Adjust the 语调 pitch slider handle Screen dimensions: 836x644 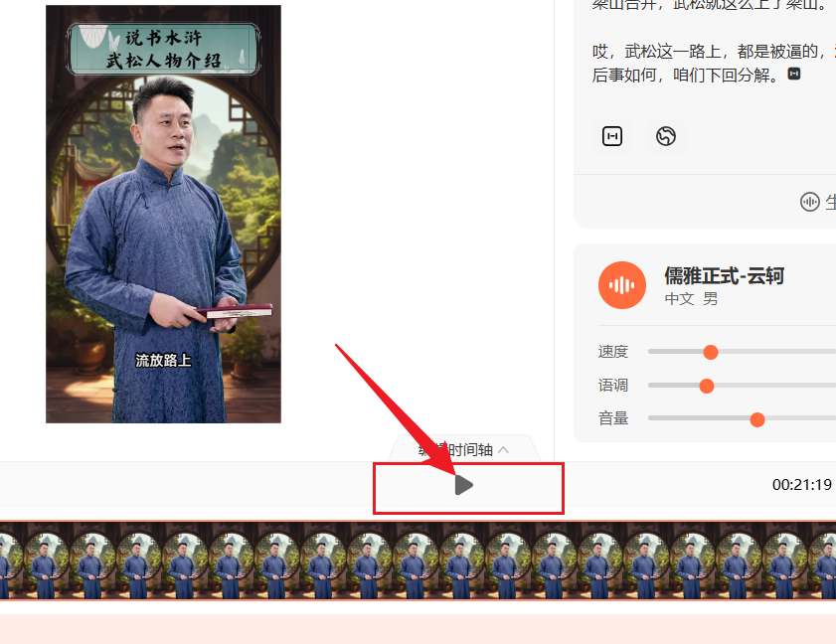click(707, 386)
